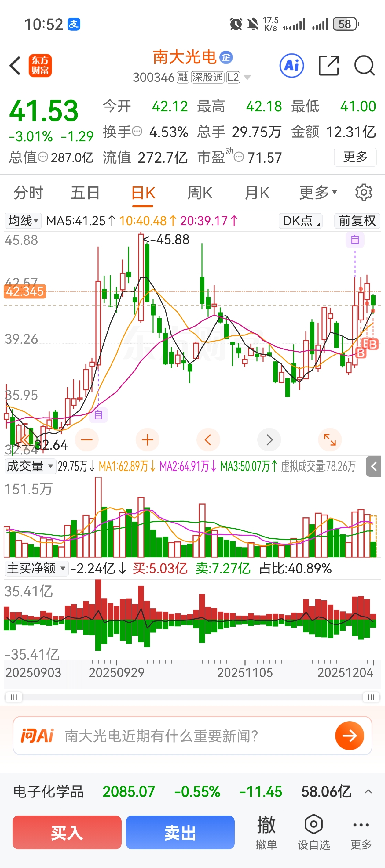
Task: Switch to 五日 tab
Action: pos(85,192)
